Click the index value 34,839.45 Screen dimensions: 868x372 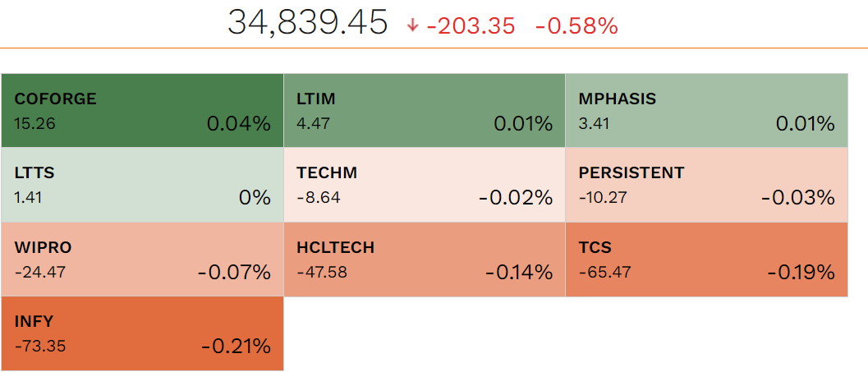(x=308, y=24)
